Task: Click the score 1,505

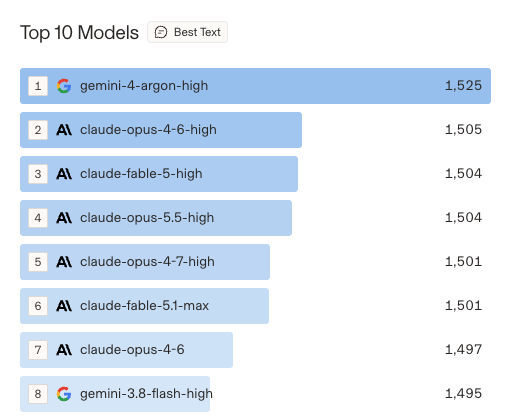Action: tap(463, 130)
